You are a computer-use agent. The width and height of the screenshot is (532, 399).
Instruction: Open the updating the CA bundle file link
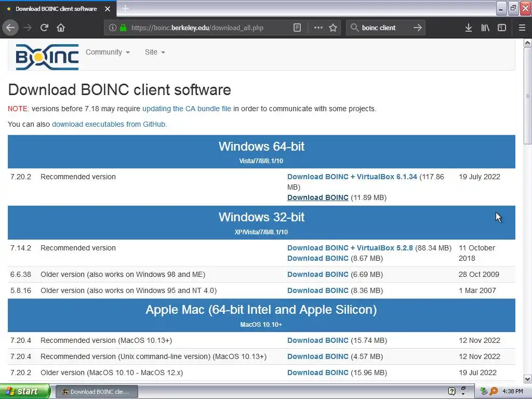point(187,109)
